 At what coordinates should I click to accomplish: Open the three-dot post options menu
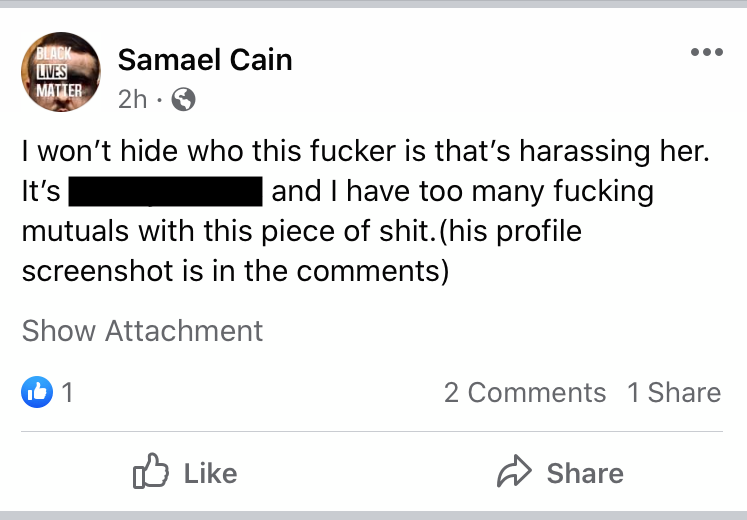[x=706, y=53]
